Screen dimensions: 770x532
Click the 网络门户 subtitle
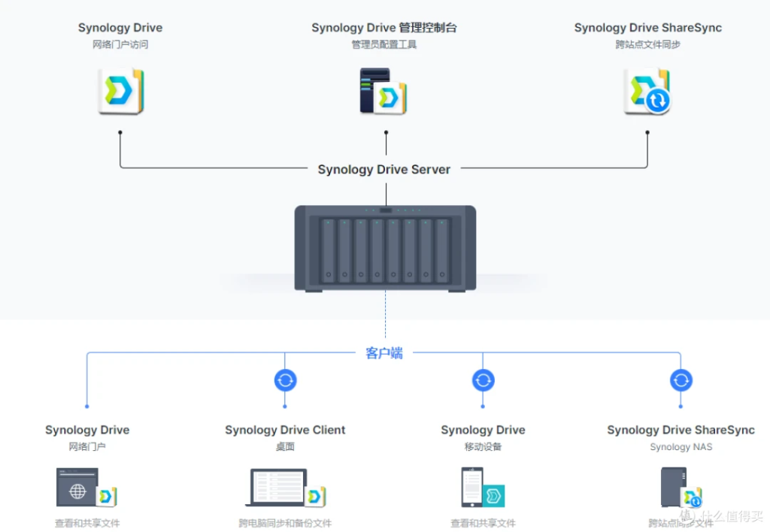[87, 446]
